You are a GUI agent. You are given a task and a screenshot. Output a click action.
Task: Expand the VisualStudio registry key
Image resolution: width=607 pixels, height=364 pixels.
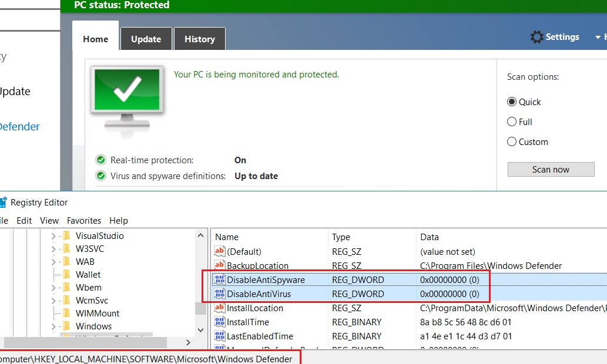(53, 236)
